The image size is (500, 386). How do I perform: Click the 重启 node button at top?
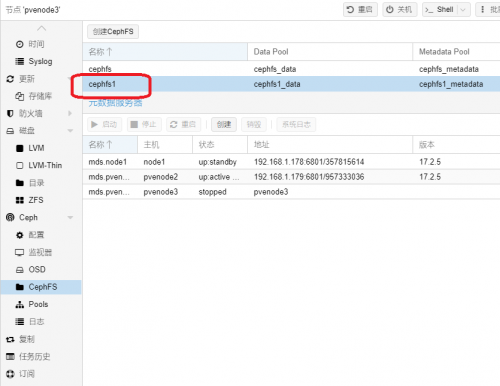pos(360,10)
